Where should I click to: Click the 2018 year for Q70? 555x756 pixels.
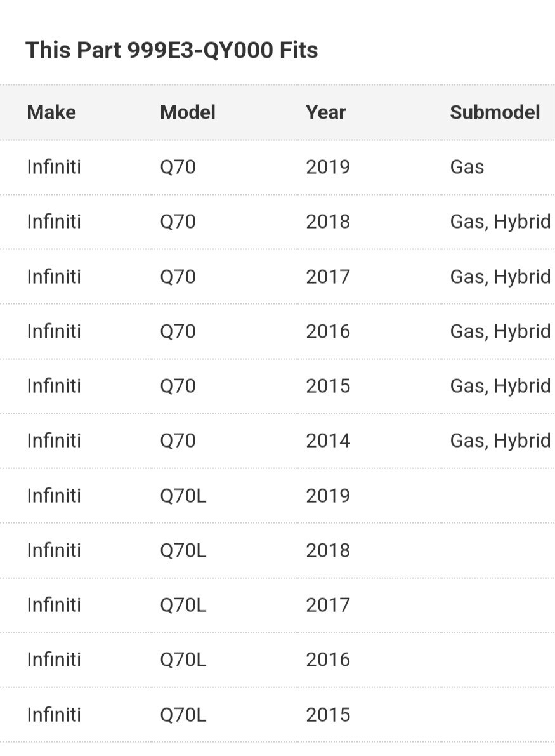327,222
